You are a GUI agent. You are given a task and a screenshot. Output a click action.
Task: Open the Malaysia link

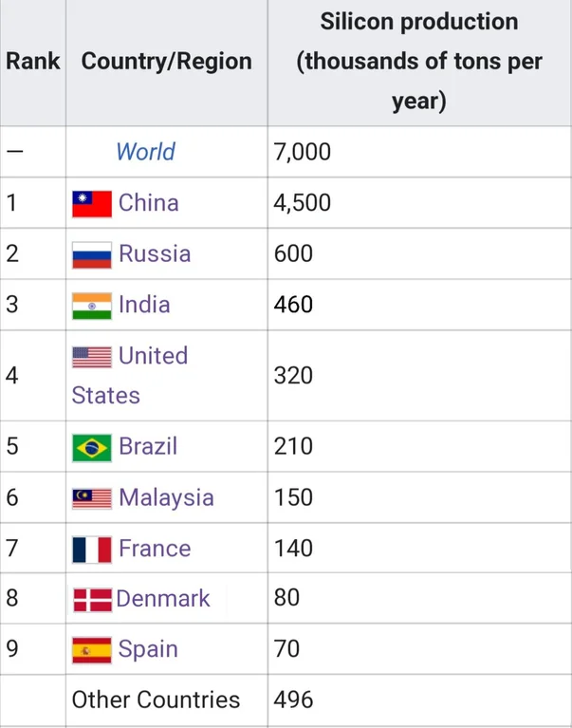click(x=166, y=498)
